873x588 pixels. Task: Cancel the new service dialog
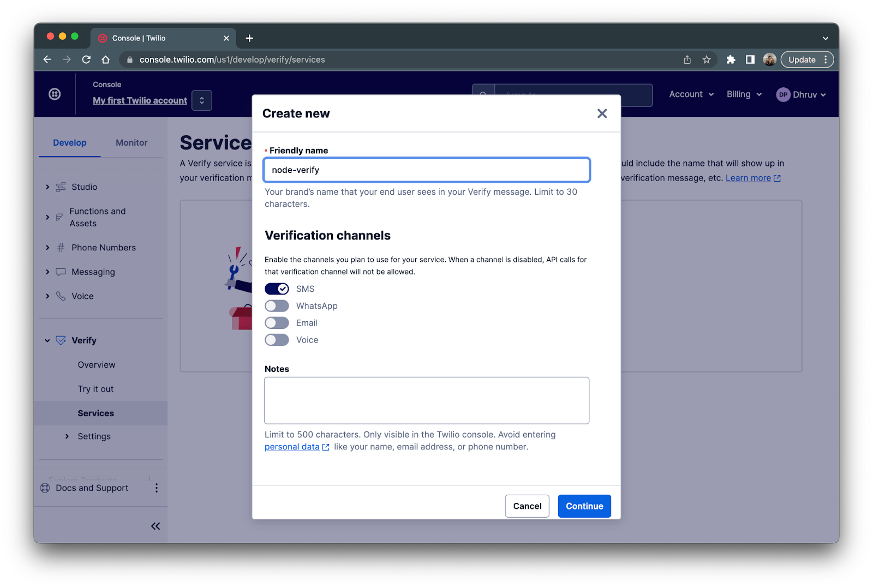pos(527,506)
